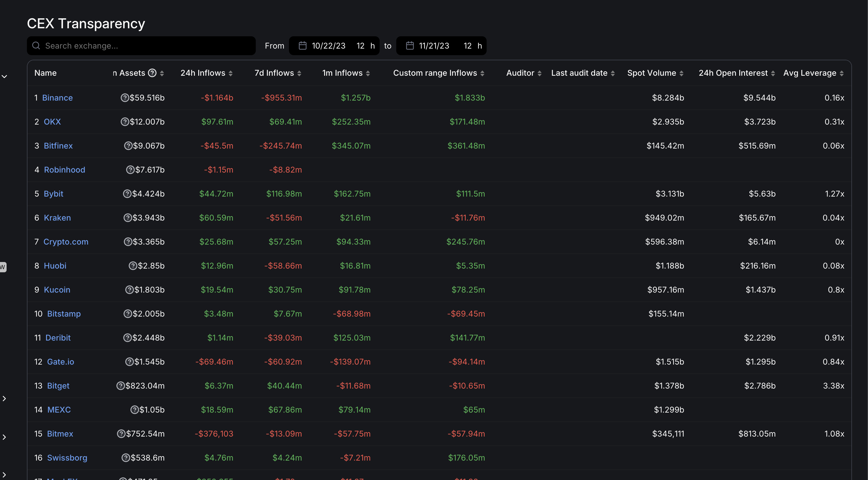Open the Gate.io exchange page
This screenshot has height=480, width=868.
[x=60, y=361]
